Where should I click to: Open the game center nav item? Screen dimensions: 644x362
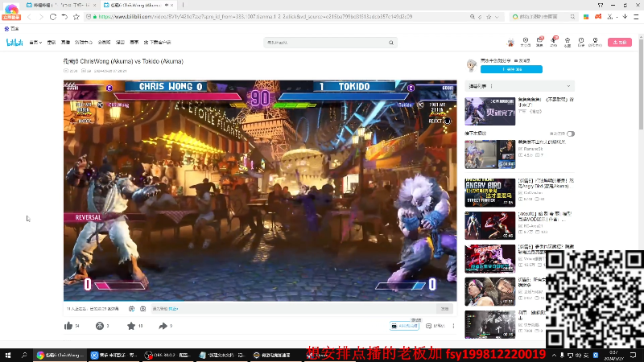(x=84, y=43)
